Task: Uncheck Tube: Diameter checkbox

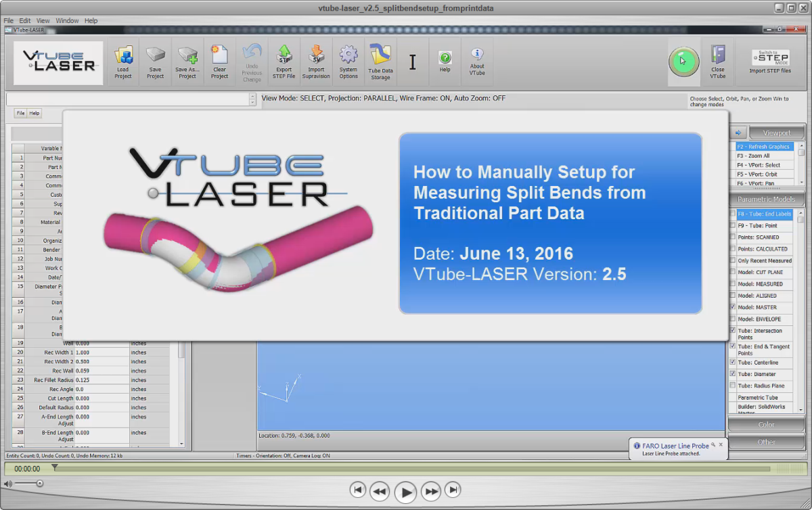Action: [x=733, y=373]
